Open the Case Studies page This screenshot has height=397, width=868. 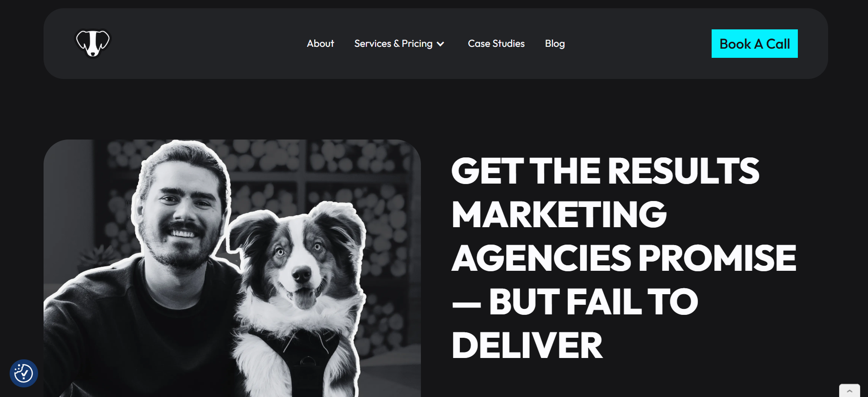coord(496,44)
